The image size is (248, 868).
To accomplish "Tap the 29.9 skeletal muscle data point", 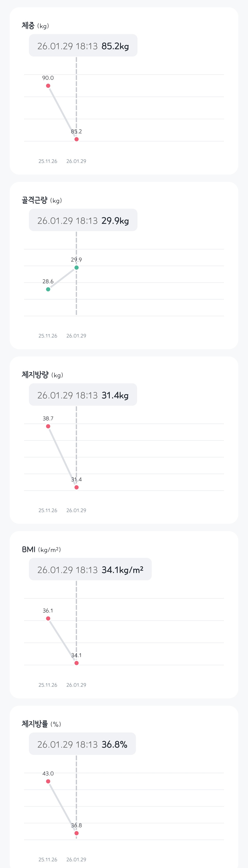I will pos(76,268).
